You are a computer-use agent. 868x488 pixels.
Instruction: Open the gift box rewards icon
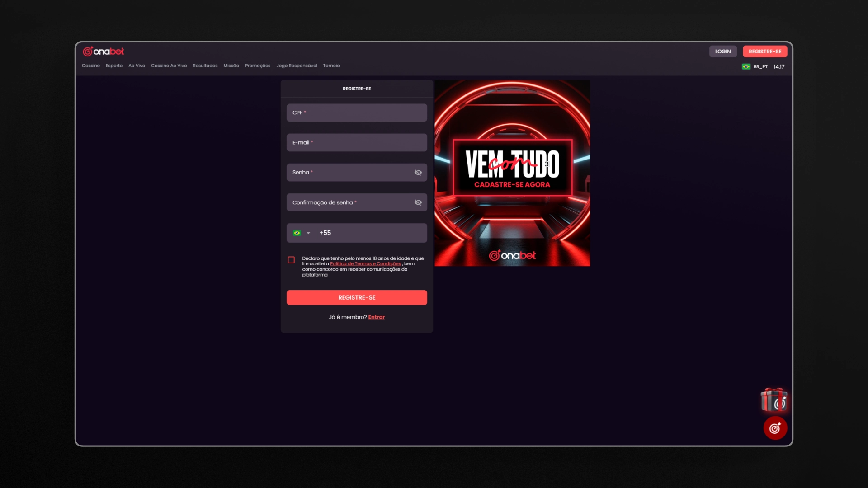pyautogui.click(x=774, y=400)
